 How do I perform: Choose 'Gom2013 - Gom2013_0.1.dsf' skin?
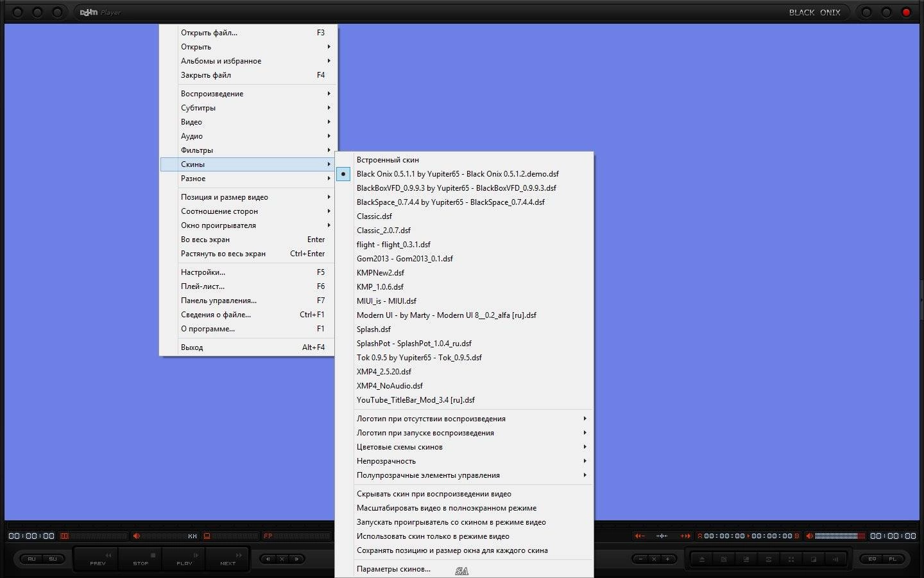pyautogui.click(x=464, y=259)
